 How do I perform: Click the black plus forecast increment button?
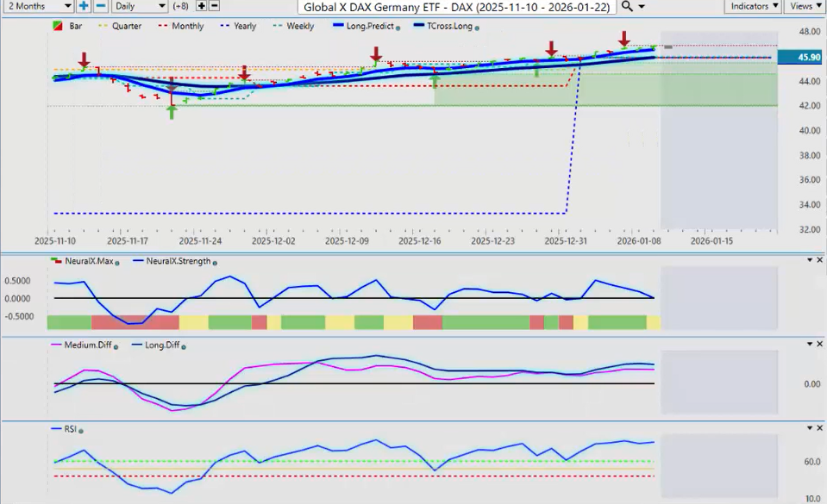[x=203, y=6]
